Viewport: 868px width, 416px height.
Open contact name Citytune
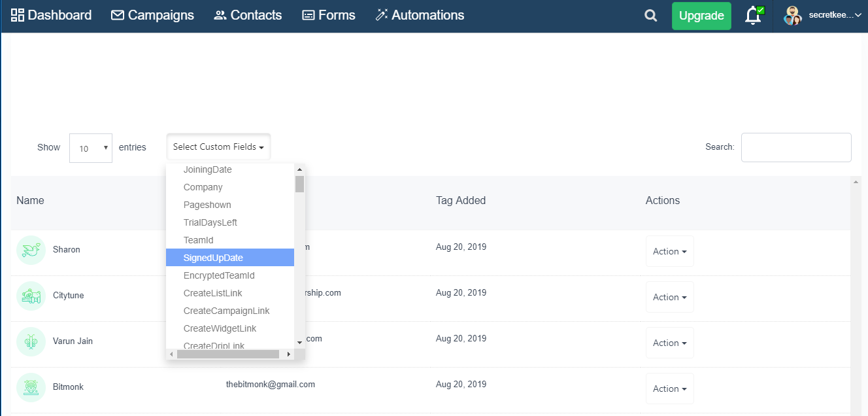[x=69, y=296]
